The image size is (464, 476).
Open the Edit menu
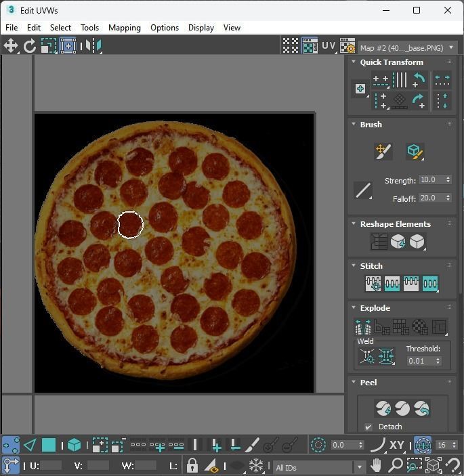[x=34, y=28]
